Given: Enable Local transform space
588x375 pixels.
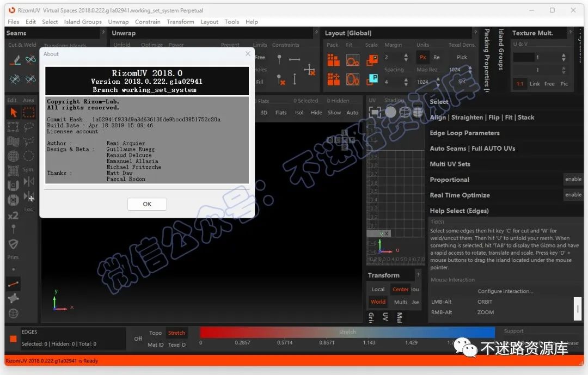Looking at the screenshot, I should [378, 290].
